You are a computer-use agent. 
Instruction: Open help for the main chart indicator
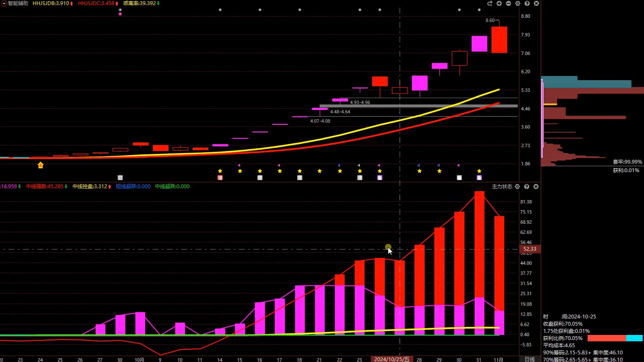(527, 3)
